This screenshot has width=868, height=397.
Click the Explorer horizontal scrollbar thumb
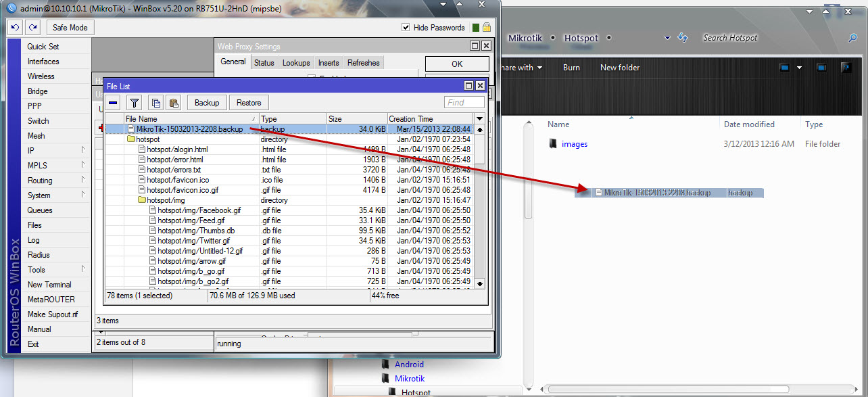(x=668, y=390)
